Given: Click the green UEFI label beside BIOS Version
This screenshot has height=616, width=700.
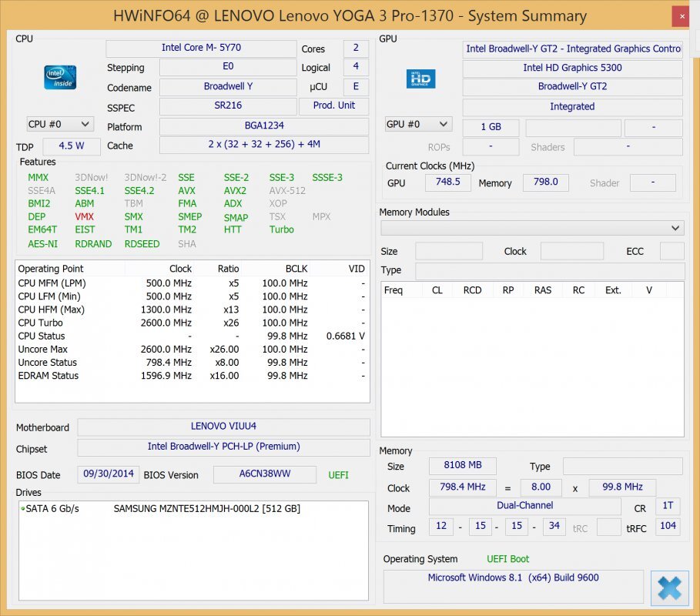Looking at the screenshot, I should [x=338, y=475].
